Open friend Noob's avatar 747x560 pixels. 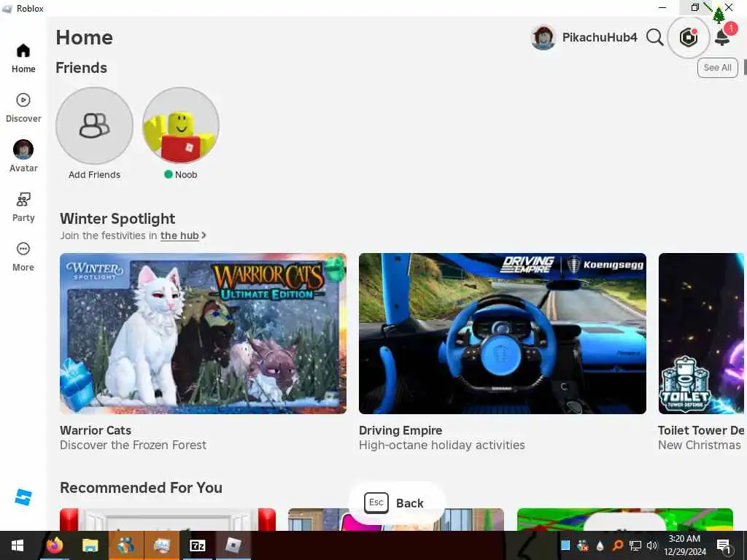[x=181, y=125]
